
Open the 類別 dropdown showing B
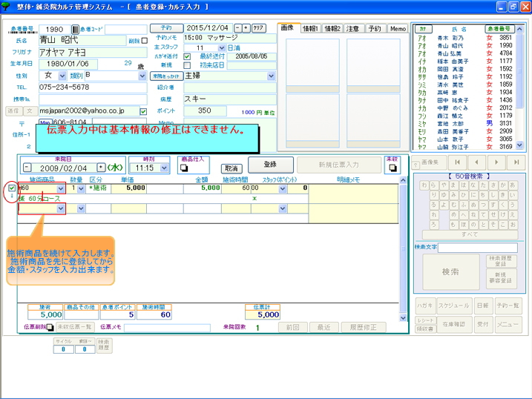click(142, 76)
